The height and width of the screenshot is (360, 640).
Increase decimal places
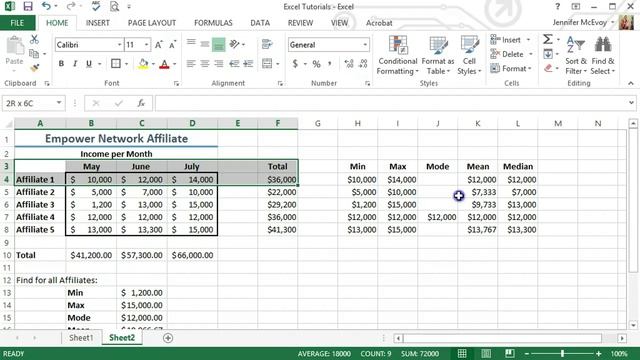pyautogui.click(x=349, y=64)
